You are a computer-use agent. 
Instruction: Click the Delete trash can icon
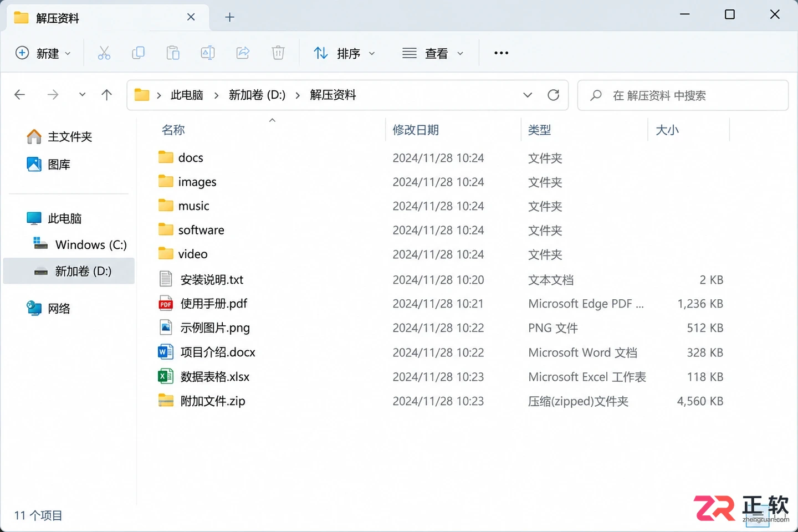[278, 53]
